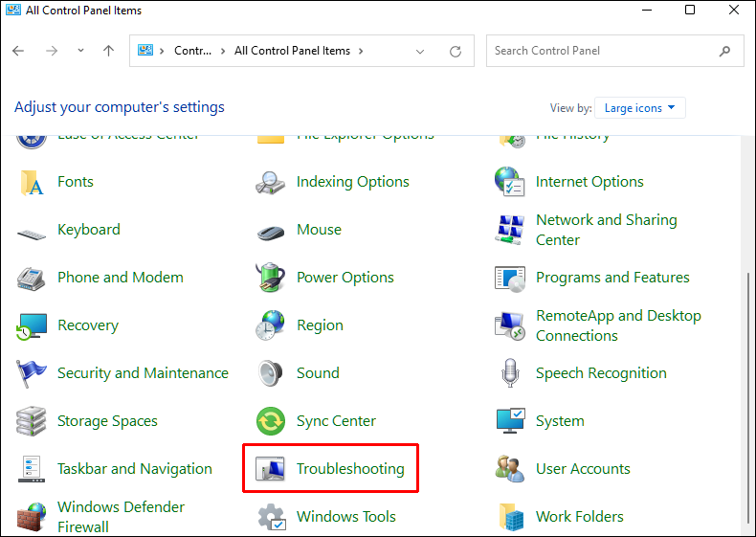Click the Control Panel breadcrumb segment
Screen dimensions: 756x537
[192, 51]
